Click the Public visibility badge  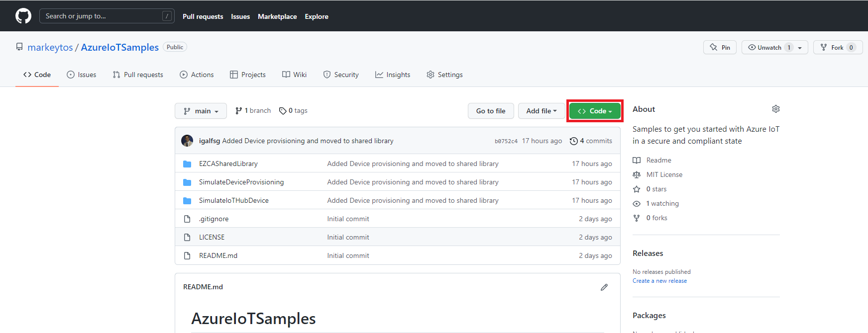(x=175, y=47)
